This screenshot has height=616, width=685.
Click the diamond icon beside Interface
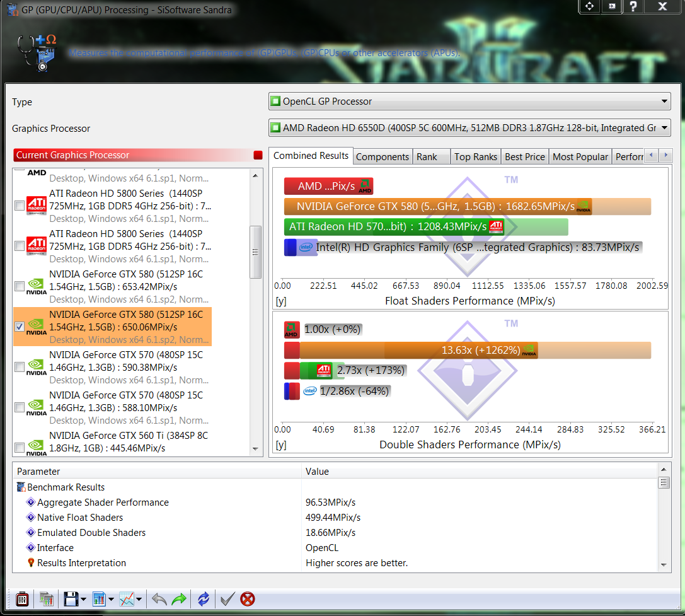(31, 547)
